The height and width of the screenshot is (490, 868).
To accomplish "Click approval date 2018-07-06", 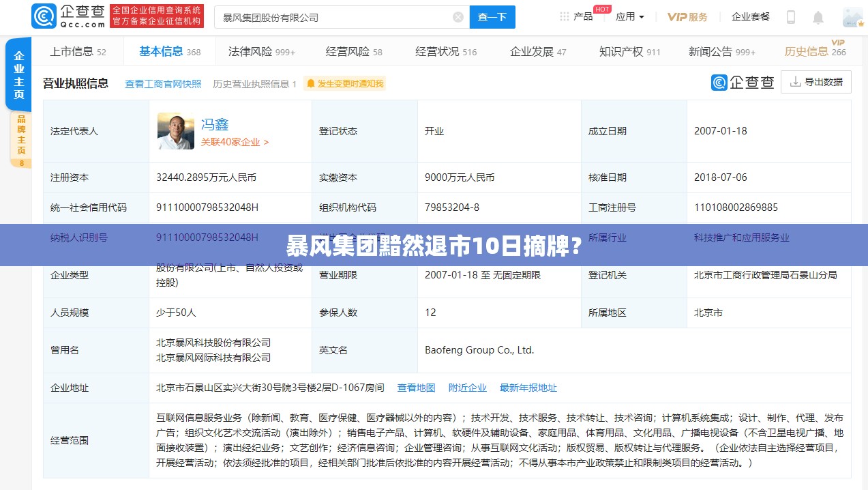I will 721,177.
